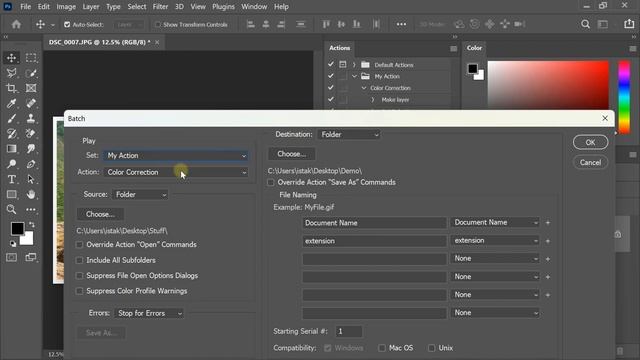Select the Gradient tool
Image resolution: width=640 pixels, height=360 pixels.
click(x=11, y=149)
